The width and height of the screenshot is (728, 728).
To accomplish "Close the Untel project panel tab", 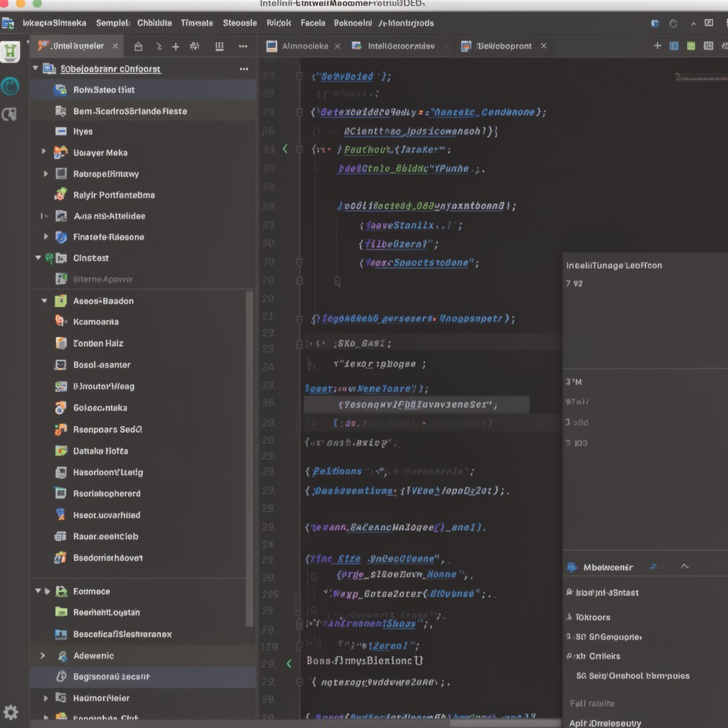I will pyautogui.click(x=115, y=46).
